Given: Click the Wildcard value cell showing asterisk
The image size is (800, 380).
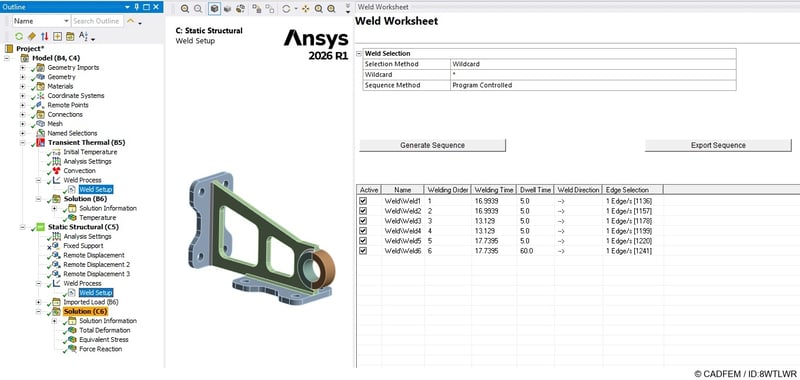Looking at the screenshot, I should coord(593,74).
